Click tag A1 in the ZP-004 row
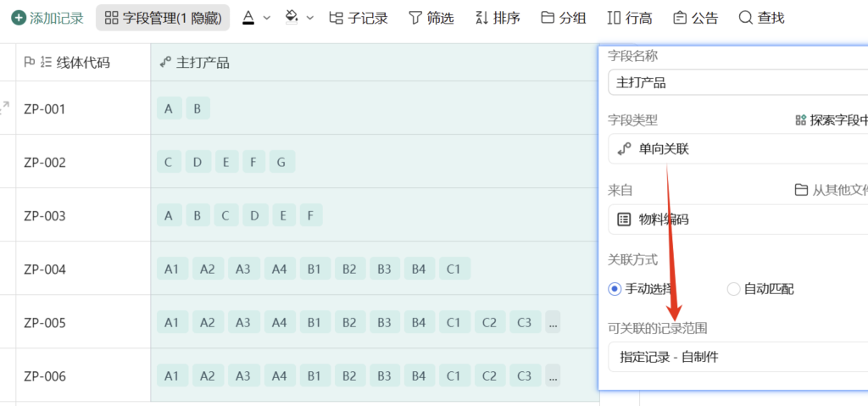This screenshot has width=868, height=406. (172, 270)
